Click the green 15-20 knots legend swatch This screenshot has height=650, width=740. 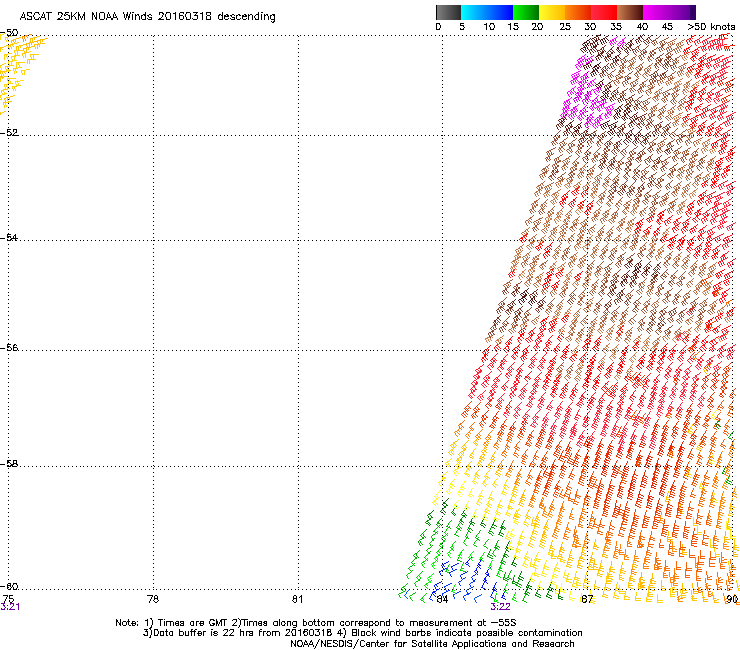point(526,12)
